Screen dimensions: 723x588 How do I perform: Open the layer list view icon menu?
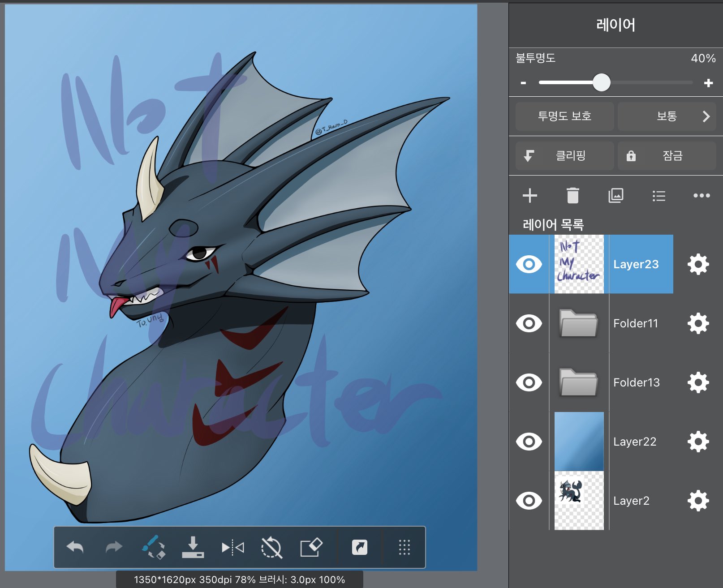658,196
